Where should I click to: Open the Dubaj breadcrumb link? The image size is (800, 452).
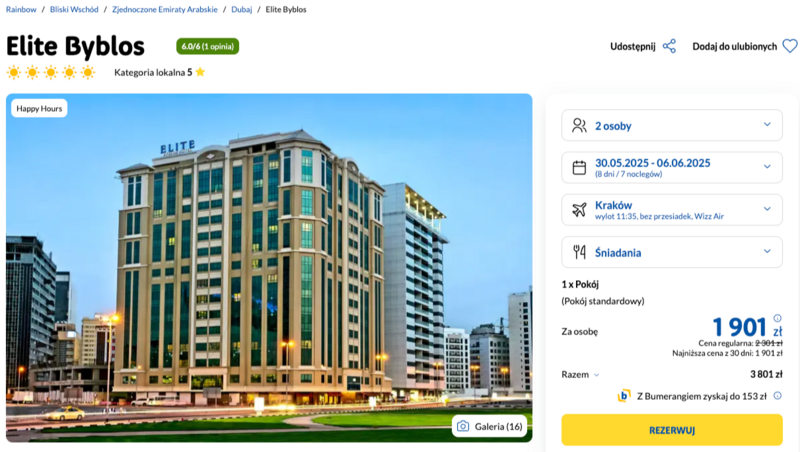coord(241,9)
